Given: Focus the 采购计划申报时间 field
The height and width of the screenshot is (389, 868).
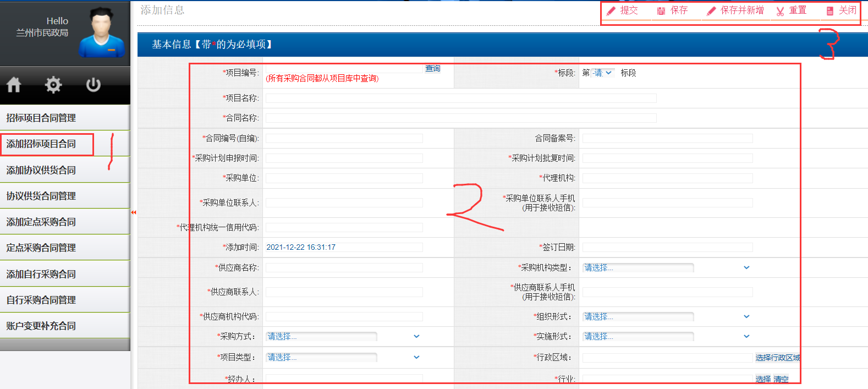Looking at the screenshot, I should (344, 158).
